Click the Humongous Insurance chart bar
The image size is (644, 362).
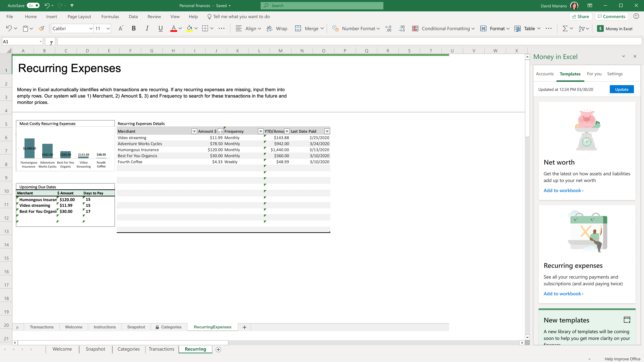tap(29, 148)
